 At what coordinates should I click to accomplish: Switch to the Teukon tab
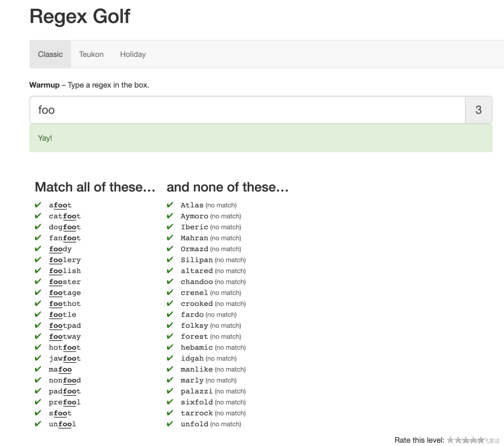tap(91, 54)
